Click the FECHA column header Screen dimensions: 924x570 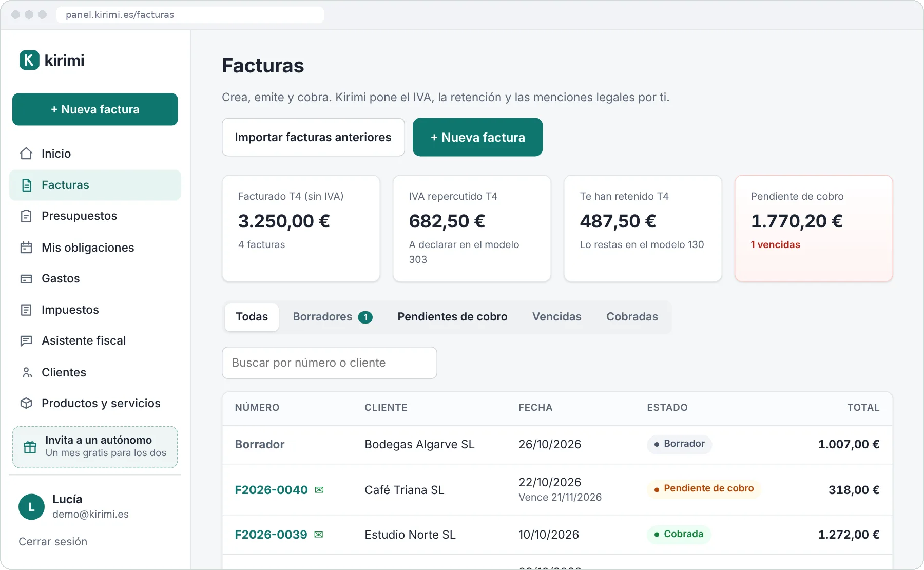click(x=535, y=408)
